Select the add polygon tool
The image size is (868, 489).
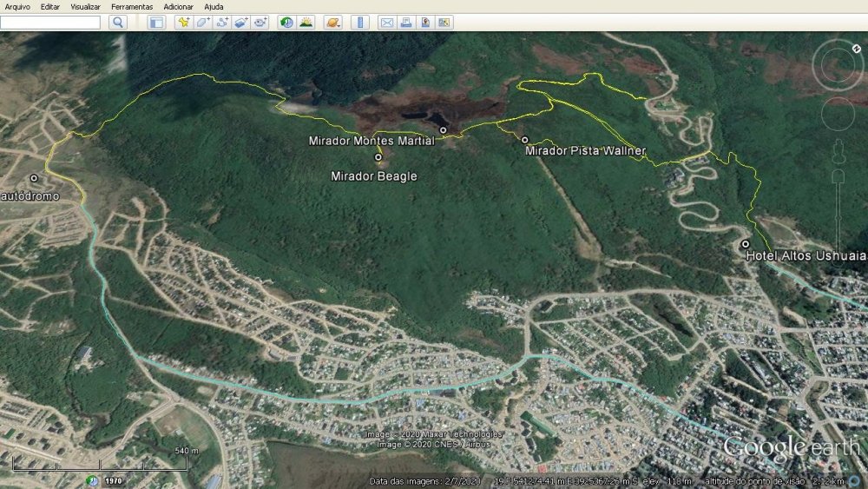pos(202,23)
